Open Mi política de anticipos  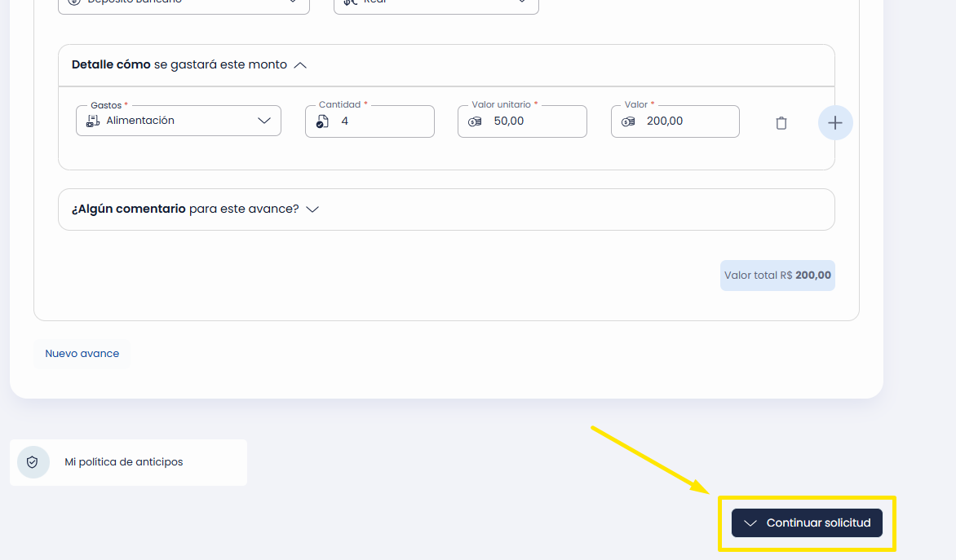[x=129, y=462]
